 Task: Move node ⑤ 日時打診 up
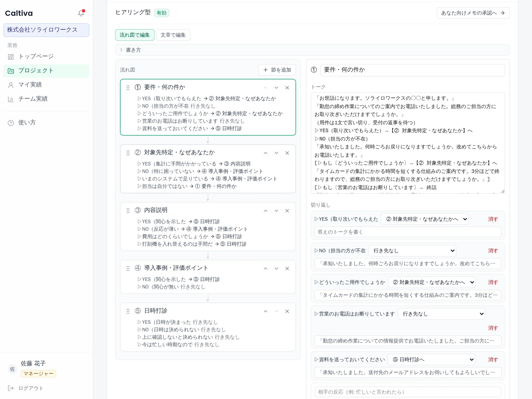click(266, 311)
